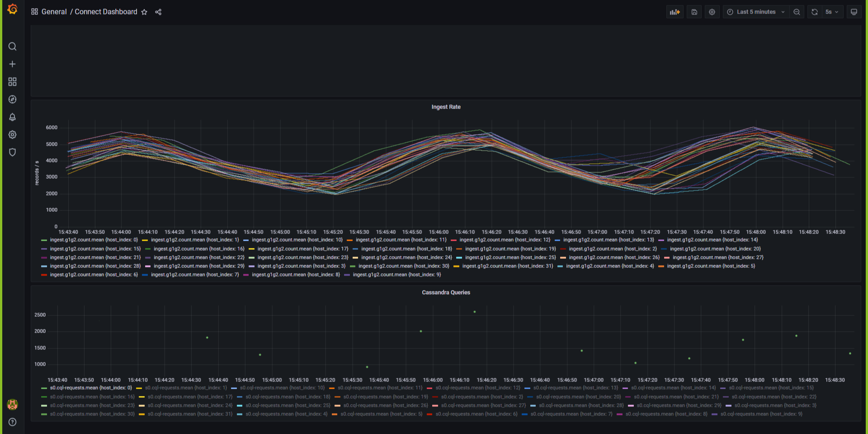Open Server Admin shield icon
Viewport: 868px width, 434px height.
point(12,152)
